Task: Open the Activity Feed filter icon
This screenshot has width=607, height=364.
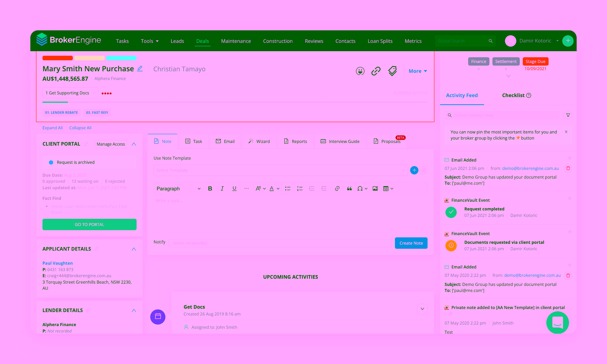Action: coord(568,115)
